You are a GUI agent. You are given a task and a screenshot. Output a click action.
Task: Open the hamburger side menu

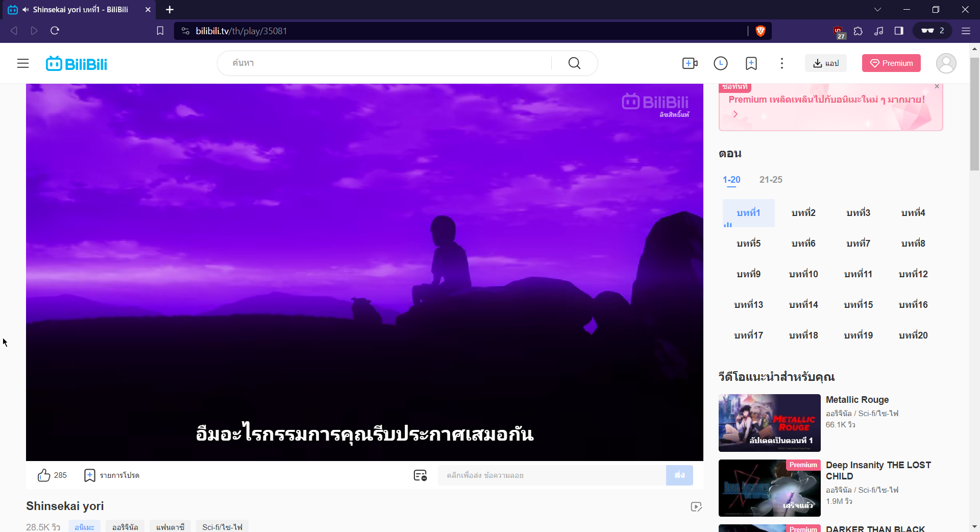pos(23,63)
